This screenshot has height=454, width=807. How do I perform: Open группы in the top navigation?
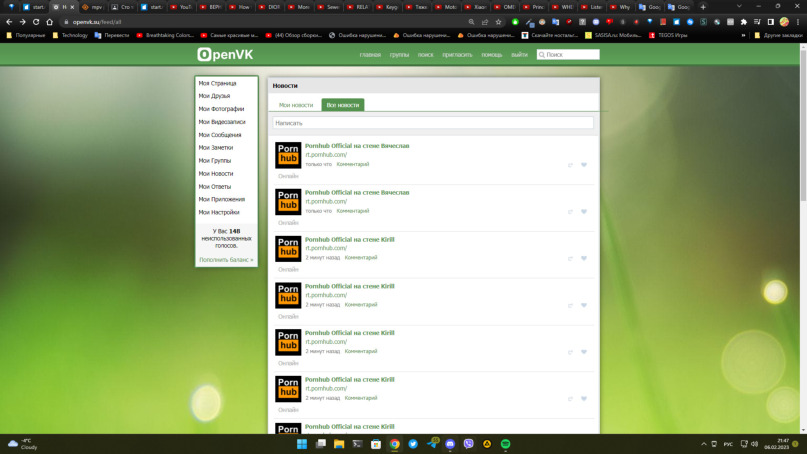pyautogui.click(x=399, y=55)
